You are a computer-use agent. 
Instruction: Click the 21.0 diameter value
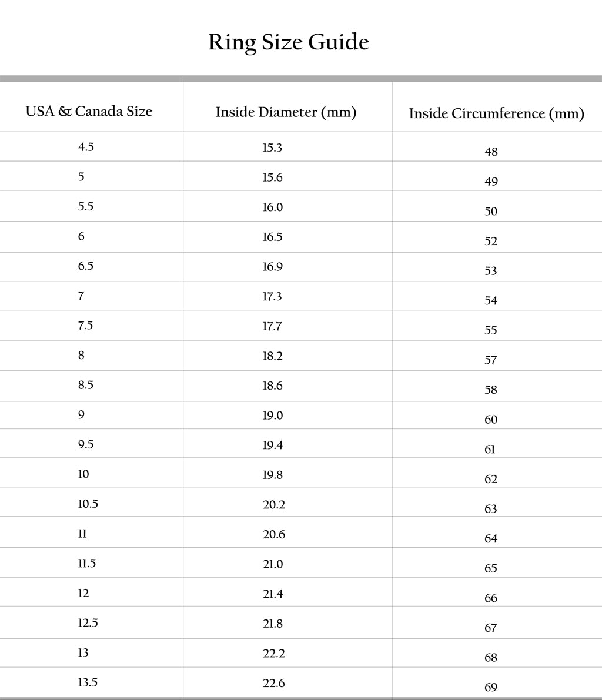coord(273,564)
